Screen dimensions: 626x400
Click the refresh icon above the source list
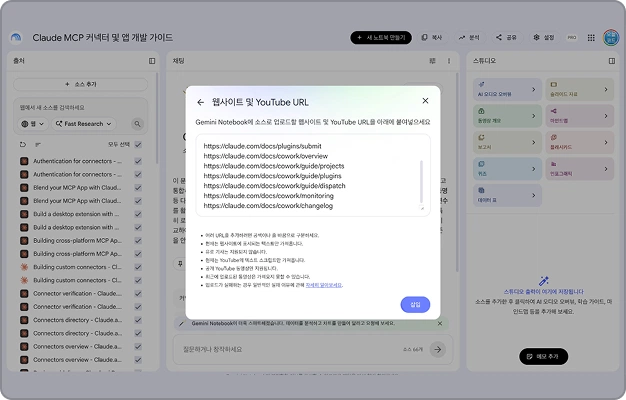coord(23,145)
